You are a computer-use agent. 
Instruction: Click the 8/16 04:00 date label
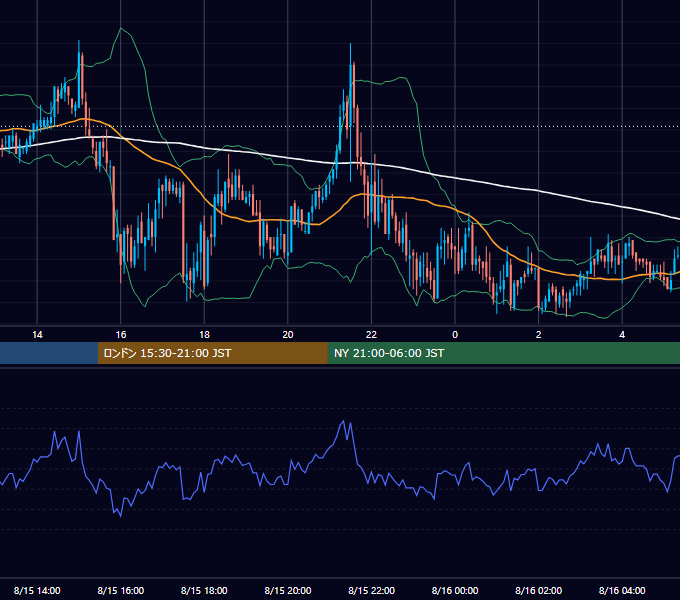click(x=622, y=590)
